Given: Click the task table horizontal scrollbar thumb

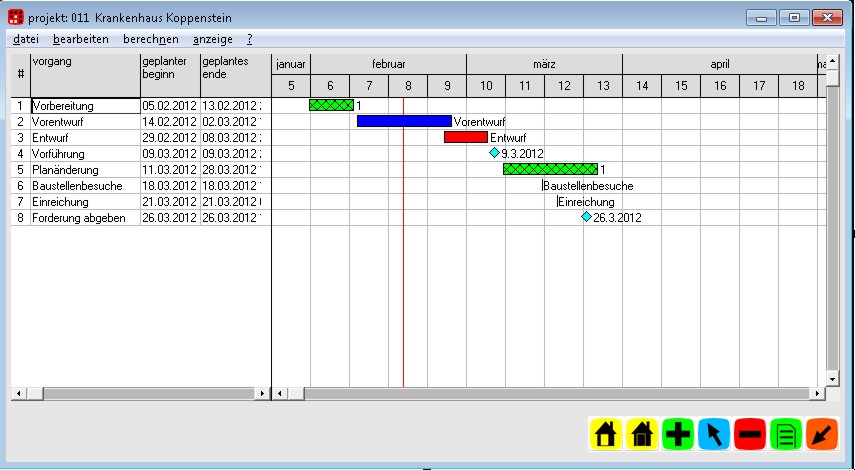Looking at the screenshot, I should point(35,393).
